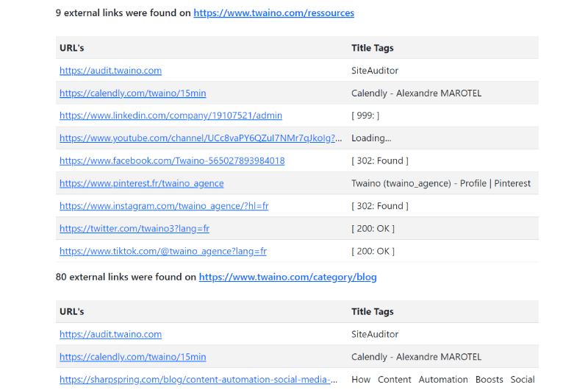588x390 pixels.
Task: Click the "9 external links were found on" text
Action: point(123,13)
